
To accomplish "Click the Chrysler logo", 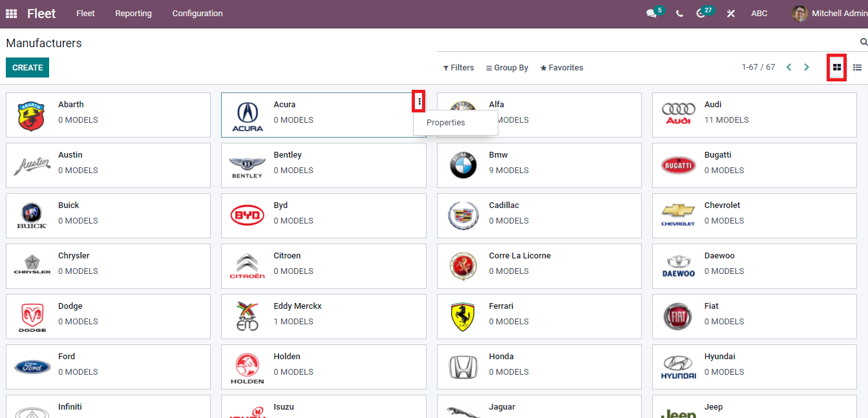I will pos(32,265).
